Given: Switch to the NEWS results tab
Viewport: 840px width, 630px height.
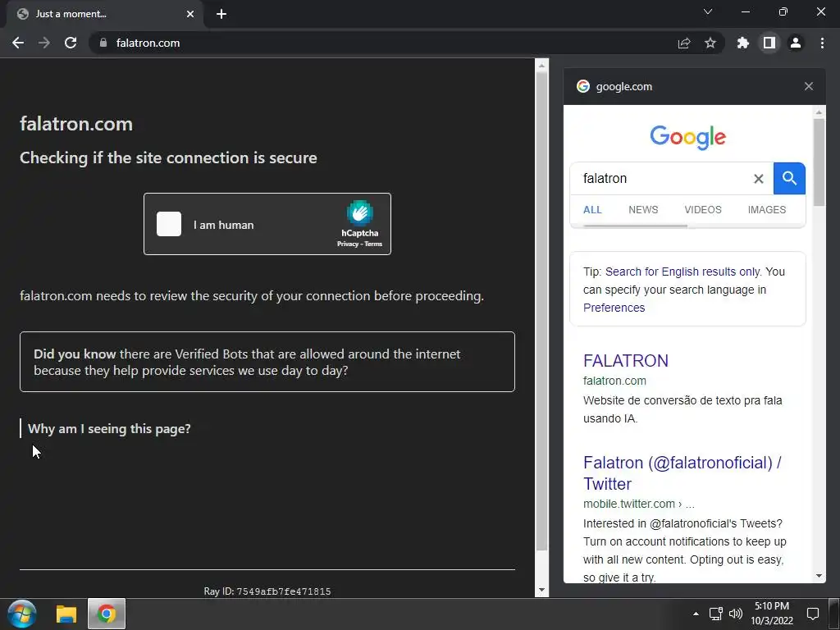Looking at the screenshot, I should tap(643, 209).
